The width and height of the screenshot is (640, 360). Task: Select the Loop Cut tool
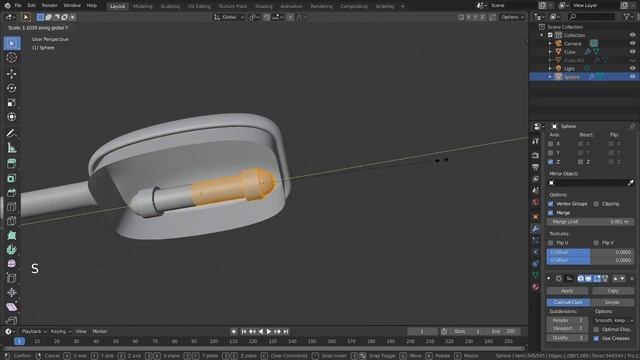click(x=11, y=207)
